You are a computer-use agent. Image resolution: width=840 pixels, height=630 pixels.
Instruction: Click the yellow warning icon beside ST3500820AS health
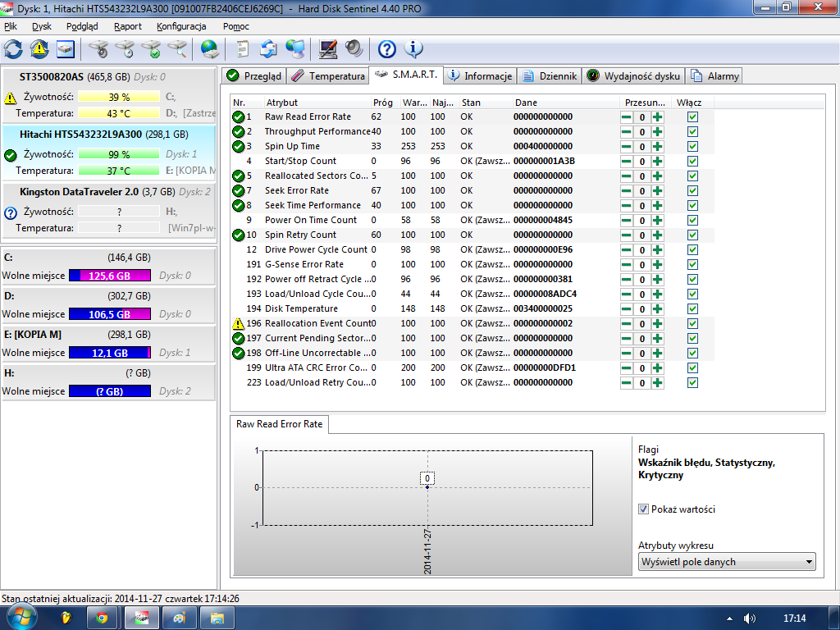[x=10, y=98]
